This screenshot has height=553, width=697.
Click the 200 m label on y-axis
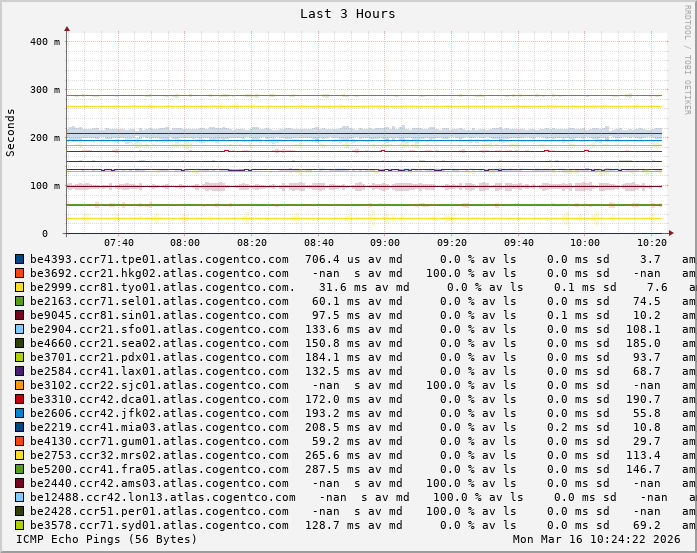click(44, 138)
